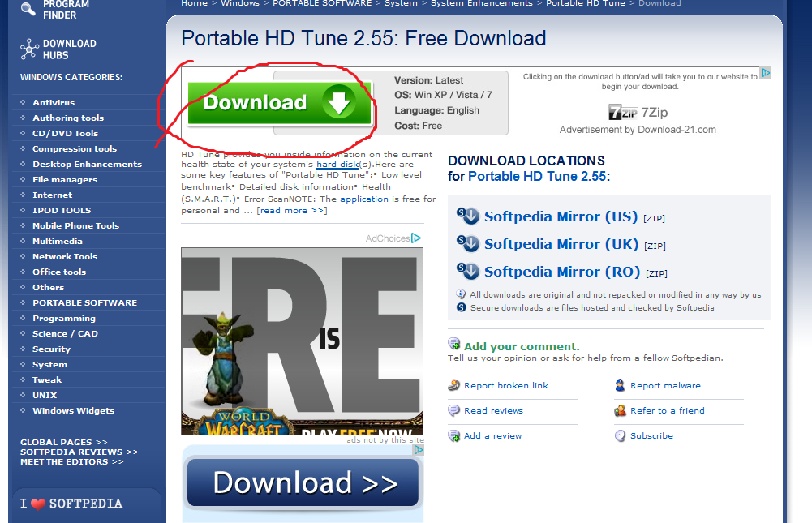812x523 pixels.
Task: Click the Portable HD Tune 2.55 title link
Action: point(536,176)
